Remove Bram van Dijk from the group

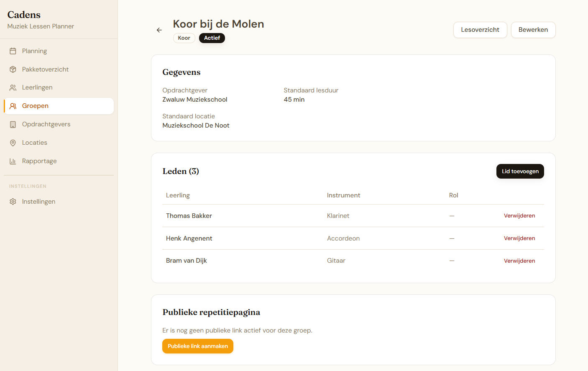click(519, 260)
